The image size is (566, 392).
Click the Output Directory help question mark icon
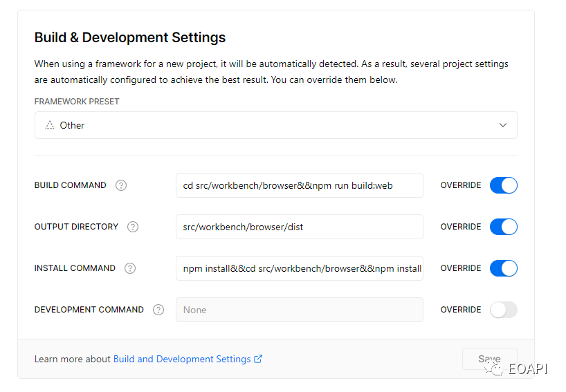coord(133,227)
